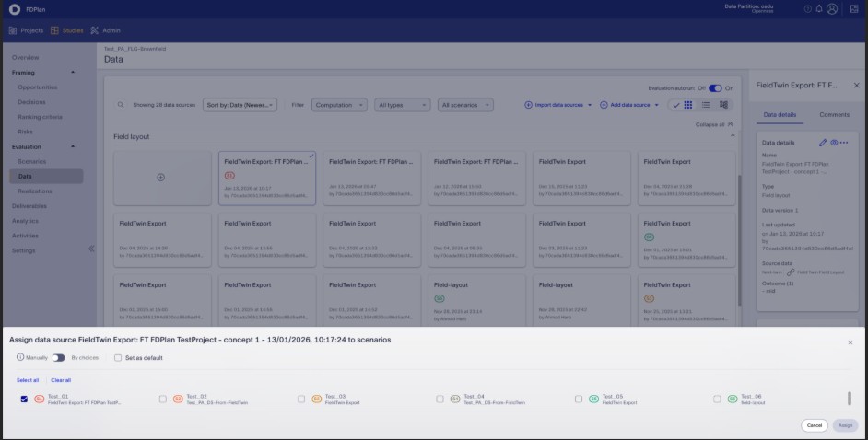Click the plus icon on the empty card

pos(160,178)
